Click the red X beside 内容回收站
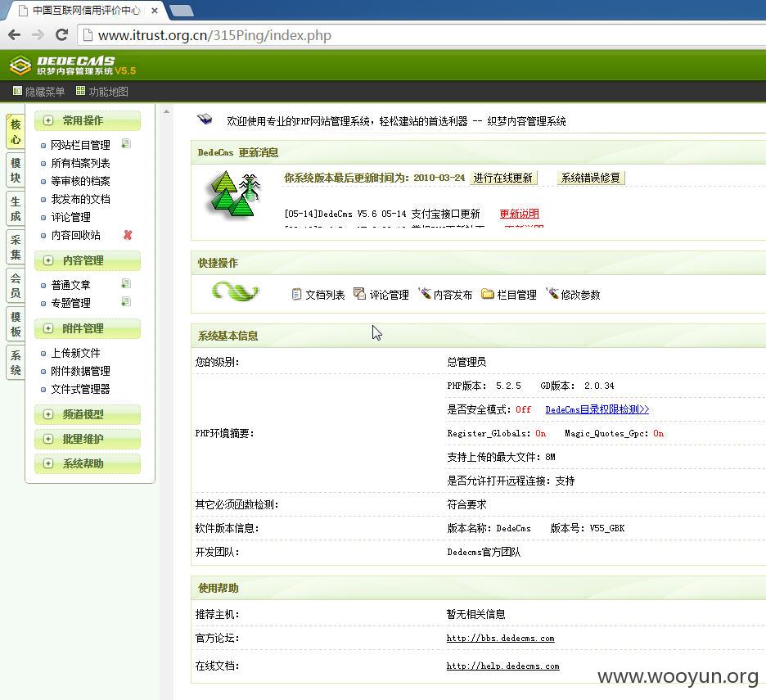Viewport: 766px width, 700px height. pyautogui.click(x=128, y=235)
